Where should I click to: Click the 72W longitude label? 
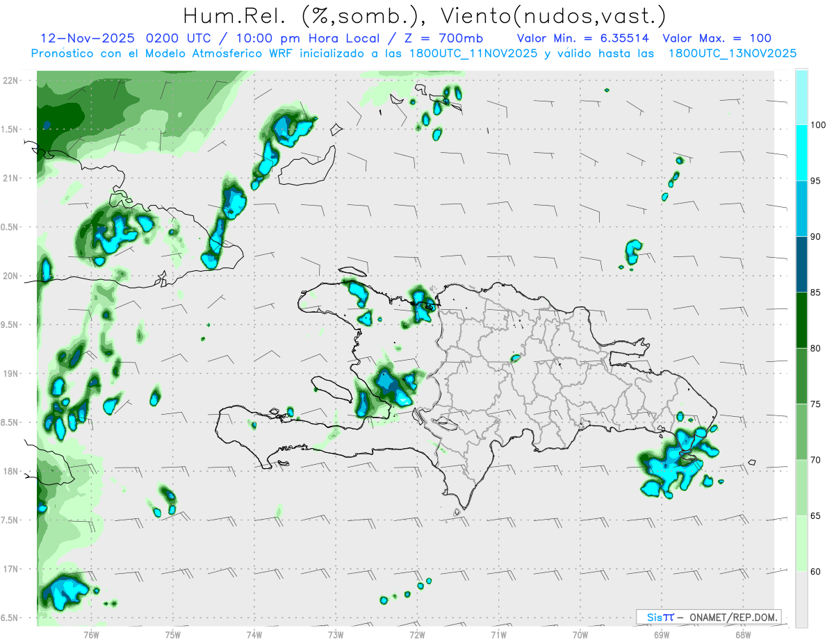pyautogui.click(x=417, y=634)
